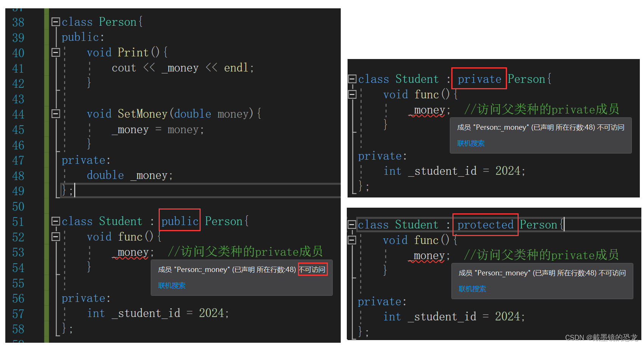The width and height of the screenshot is (644, 345).
Task: Open 联机搜索 link in protected-inheritance tooltip
Action: click(x=472, y=289)
